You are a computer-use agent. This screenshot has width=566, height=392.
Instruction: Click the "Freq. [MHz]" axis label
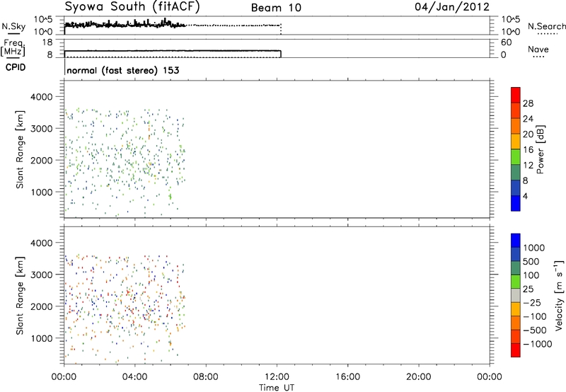pos(13,47)
